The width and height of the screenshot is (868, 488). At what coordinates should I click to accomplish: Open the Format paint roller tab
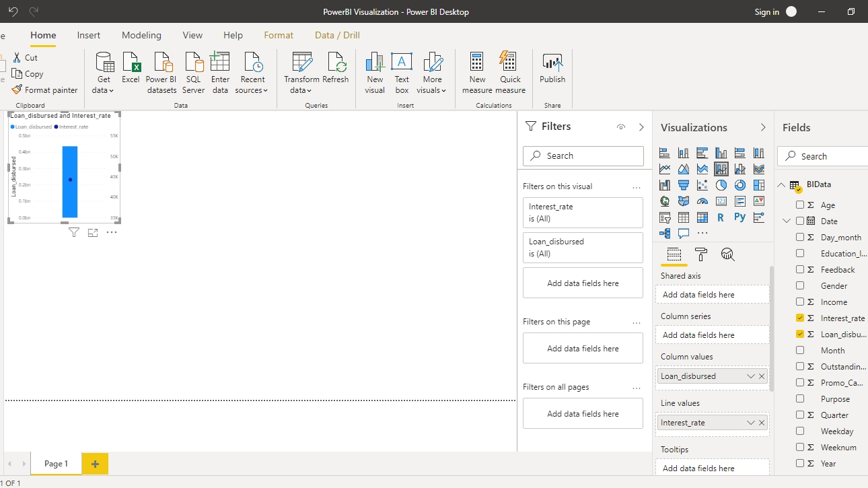point(700,254)
